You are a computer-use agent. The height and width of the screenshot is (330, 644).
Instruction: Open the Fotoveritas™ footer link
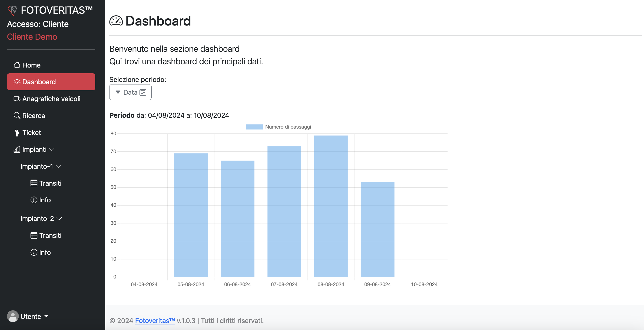[155, 320]
